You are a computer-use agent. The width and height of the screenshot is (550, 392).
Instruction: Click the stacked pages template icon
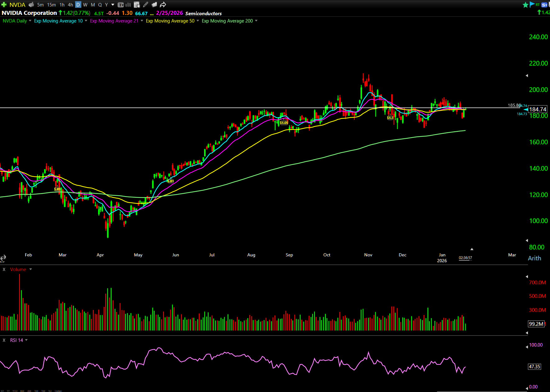(154, 5)
